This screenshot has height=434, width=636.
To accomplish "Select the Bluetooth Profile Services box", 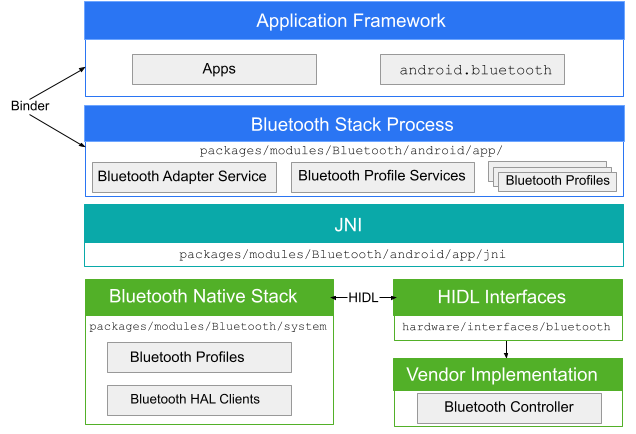I will click(x=382, y=177).
